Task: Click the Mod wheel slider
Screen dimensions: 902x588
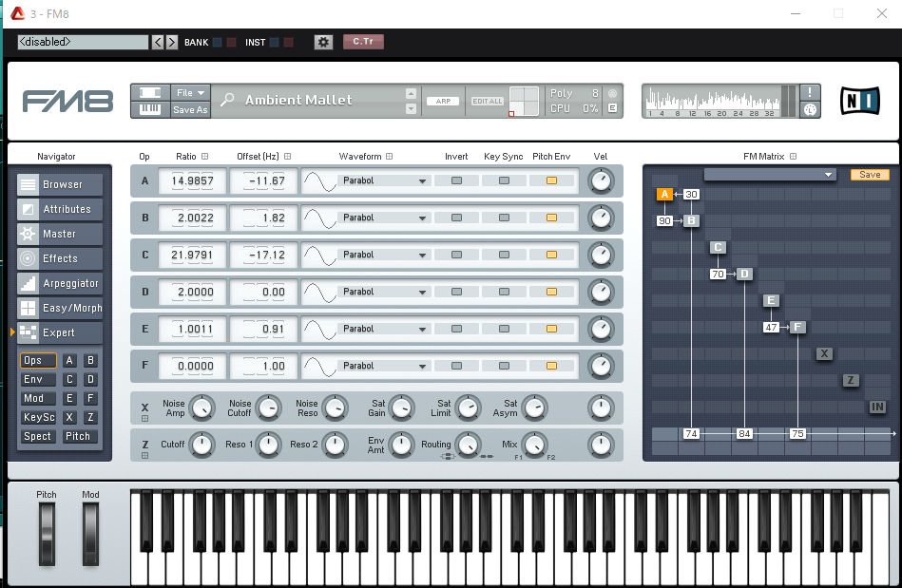Action: coord(90,534)
